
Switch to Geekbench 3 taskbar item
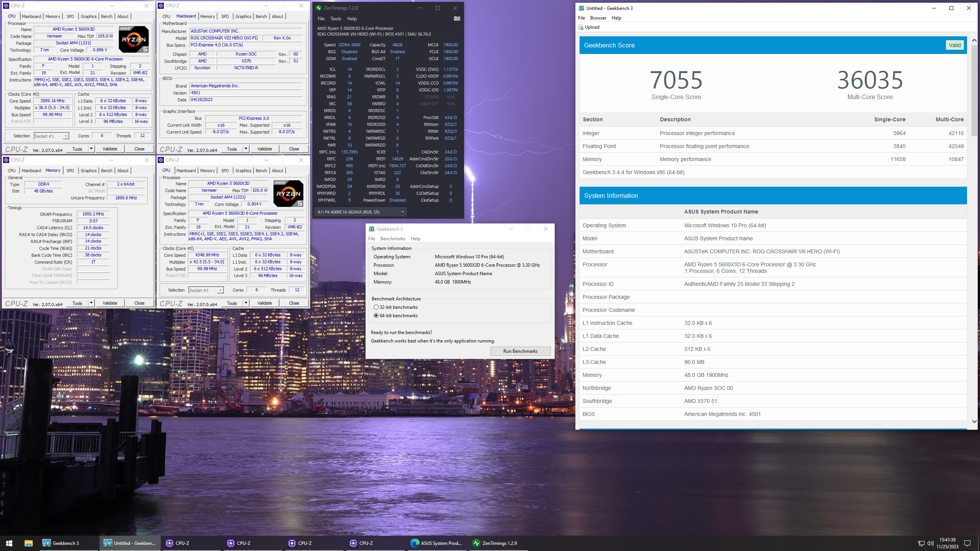pos(69,543)
